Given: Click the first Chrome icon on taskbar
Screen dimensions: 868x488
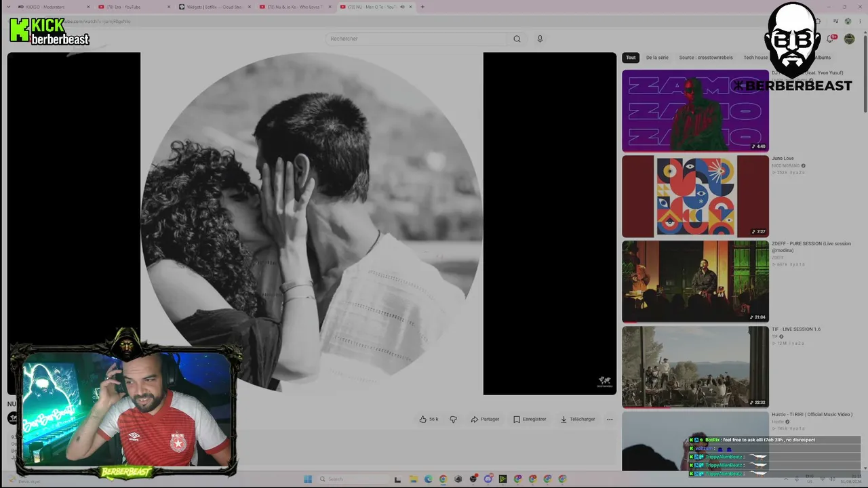Looking at the screenshot, I should (x=443, y=479).
